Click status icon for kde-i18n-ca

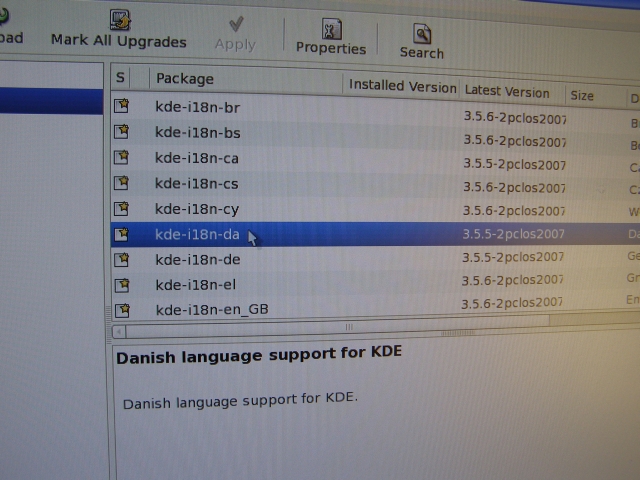click(x=122, y=157)
